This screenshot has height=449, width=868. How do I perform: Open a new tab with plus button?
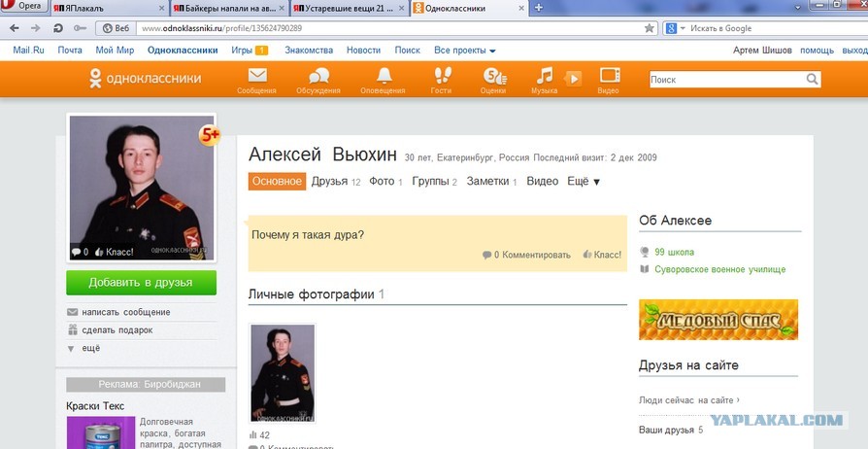[x=538, y=8]
